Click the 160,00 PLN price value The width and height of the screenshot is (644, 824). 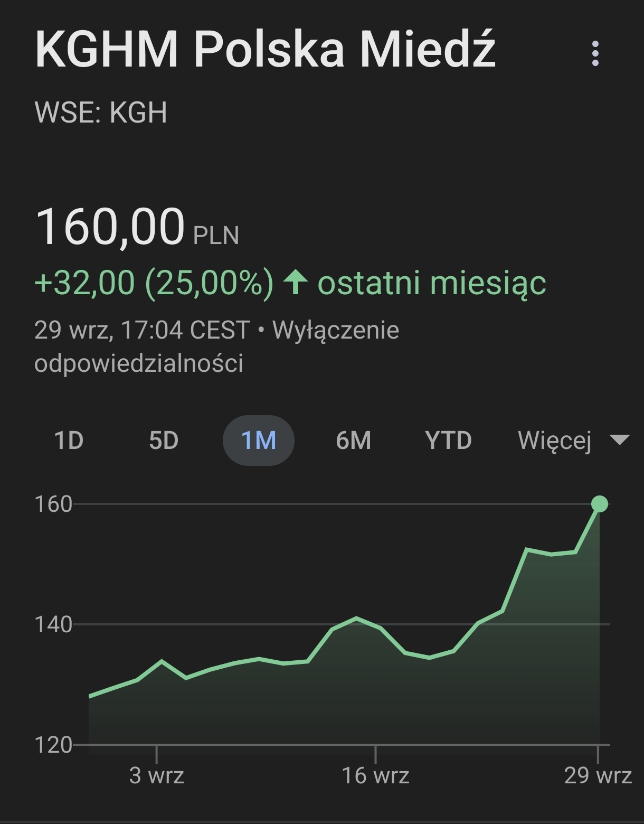(x=110, y=227)
